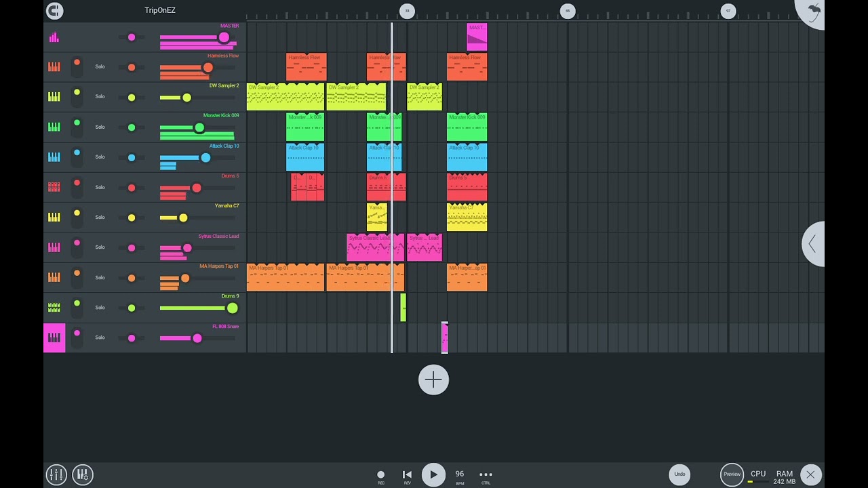Expand the side panel arrow on right

pyautogui.click(x=813, y=244)
